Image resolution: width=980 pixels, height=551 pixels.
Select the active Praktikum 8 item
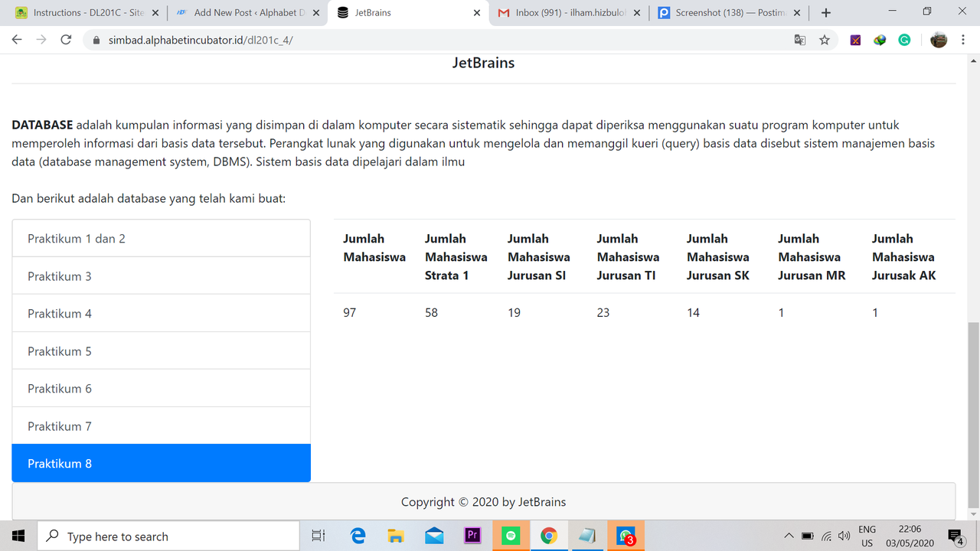[x=161, y=463]
